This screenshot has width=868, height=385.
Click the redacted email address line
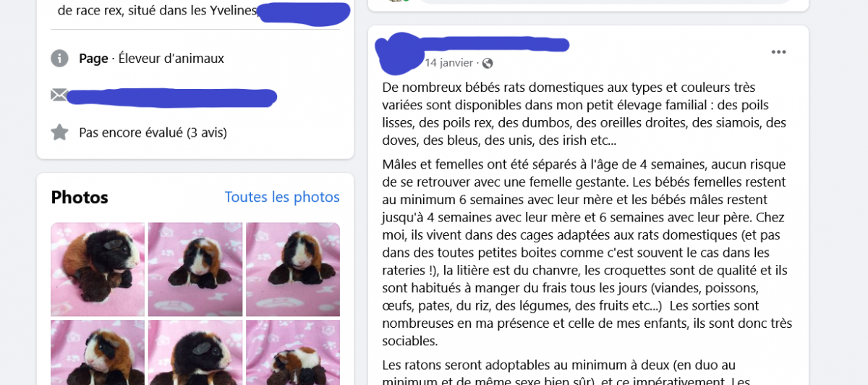pos(172,97)
